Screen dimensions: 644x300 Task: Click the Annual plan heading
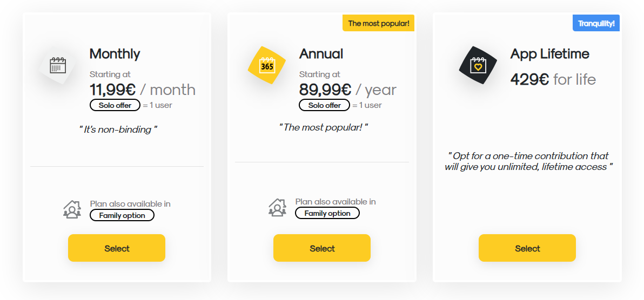[321, 54]
